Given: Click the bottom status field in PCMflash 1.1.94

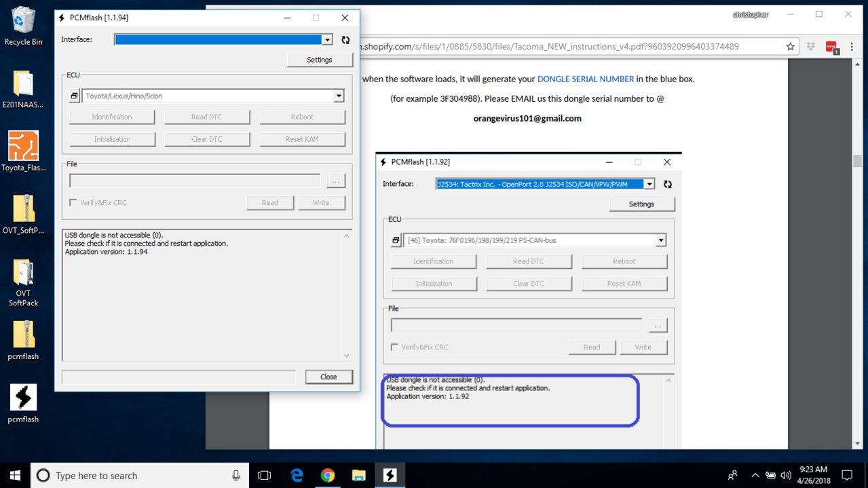Looking at the screenshot, I should coord(179,377).
